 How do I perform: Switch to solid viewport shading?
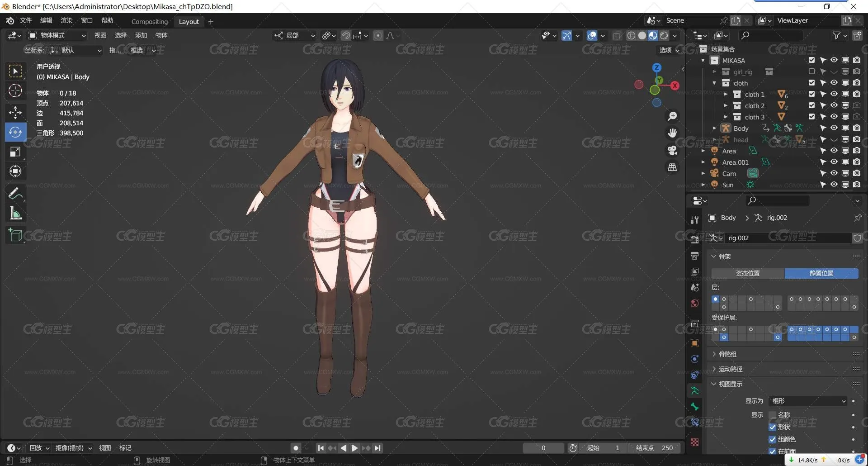642,36
